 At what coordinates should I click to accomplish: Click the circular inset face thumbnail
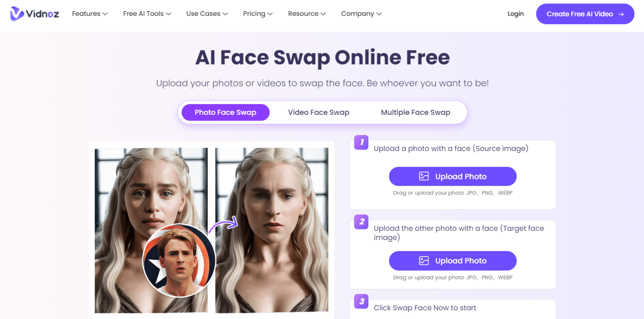click(179, 261)
